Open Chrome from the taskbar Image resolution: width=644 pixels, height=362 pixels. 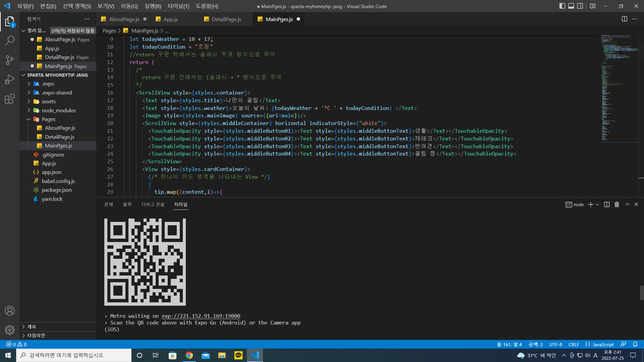coord(189,355)
